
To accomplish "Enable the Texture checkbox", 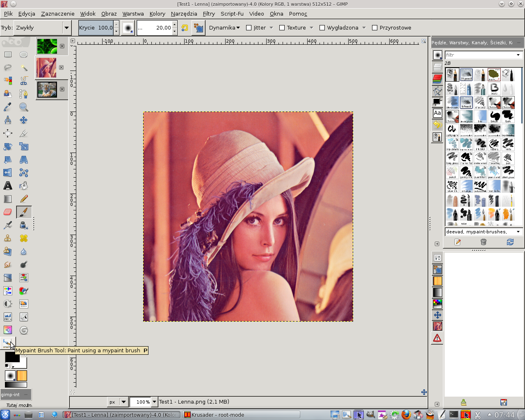I will click(x=282, y=28).
